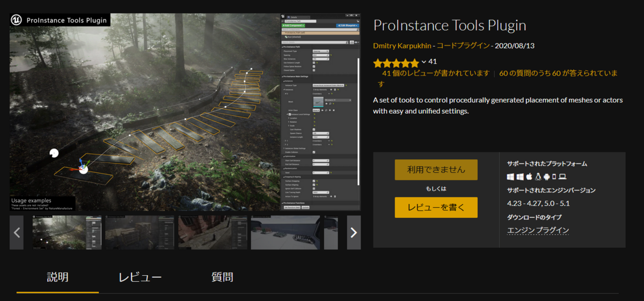Select the parking lot cars thumbnail
This screenshot has height=301, width=644.
coord(286,232)
